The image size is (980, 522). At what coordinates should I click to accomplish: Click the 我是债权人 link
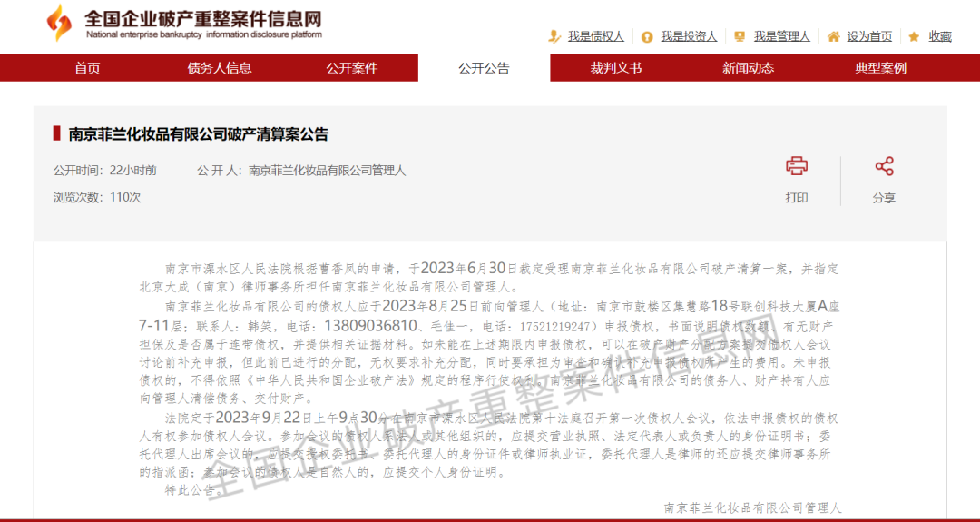pos(595,36)
